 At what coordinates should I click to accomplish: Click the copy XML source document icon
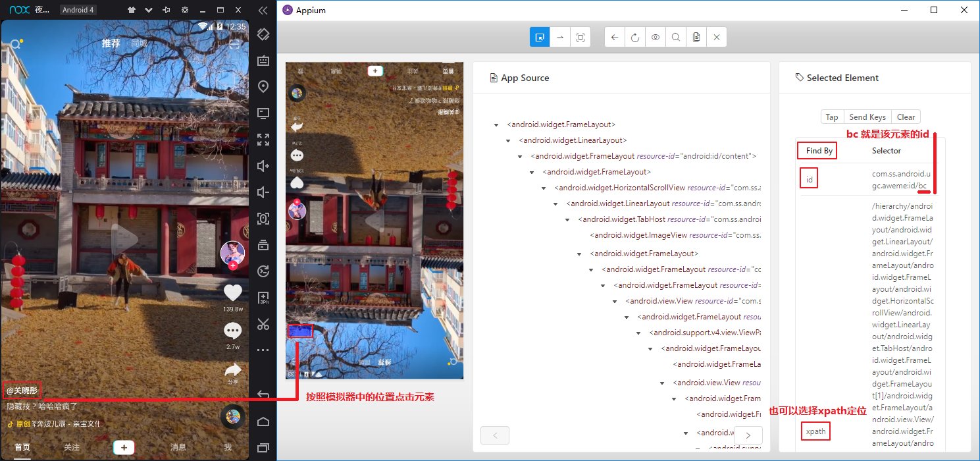tap(696, 38)
